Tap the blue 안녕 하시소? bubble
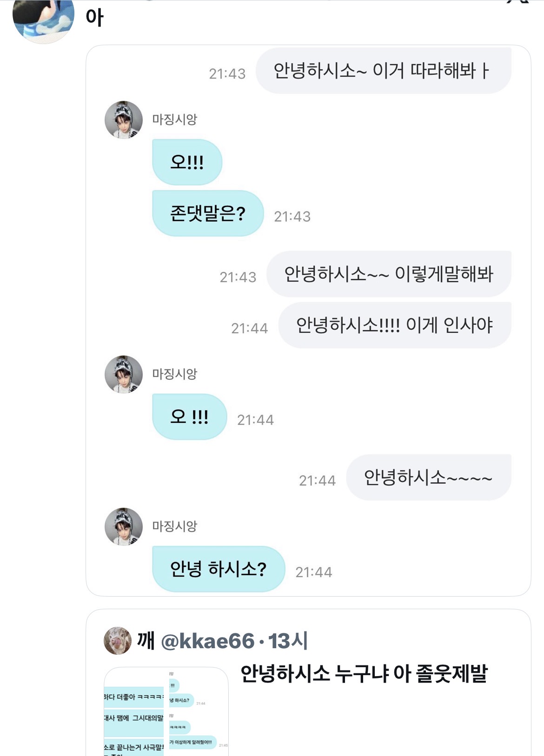 tap(218, 569)
